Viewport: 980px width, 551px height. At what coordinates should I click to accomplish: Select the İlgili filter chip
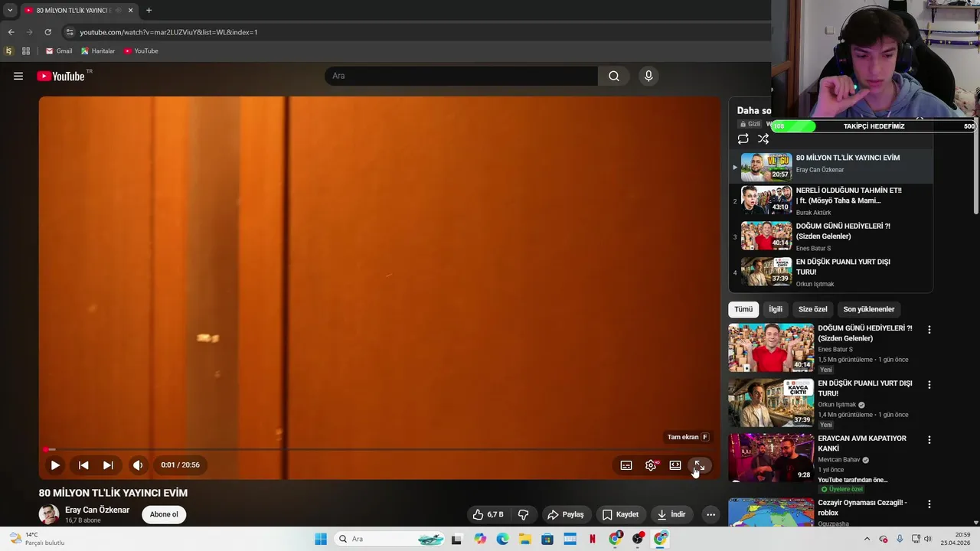pyautogui.click(x=776, y=309)
